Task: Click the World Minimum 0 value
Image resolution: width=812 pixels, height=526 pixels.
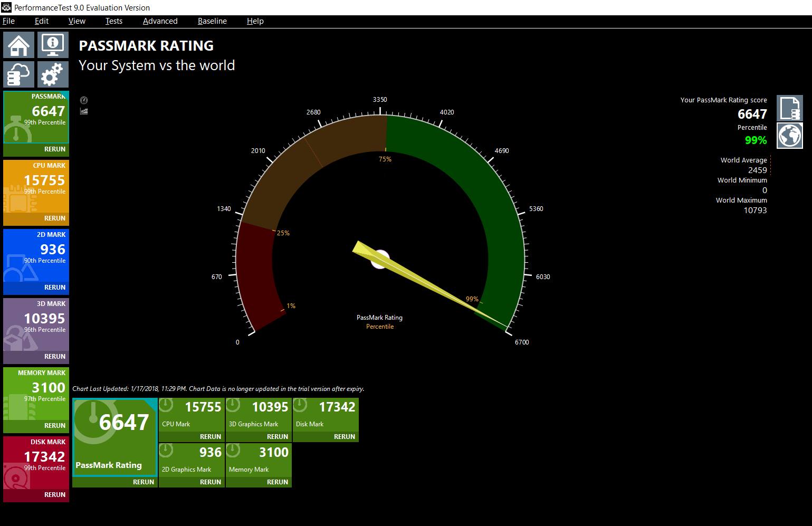Action: pos(765,190)
